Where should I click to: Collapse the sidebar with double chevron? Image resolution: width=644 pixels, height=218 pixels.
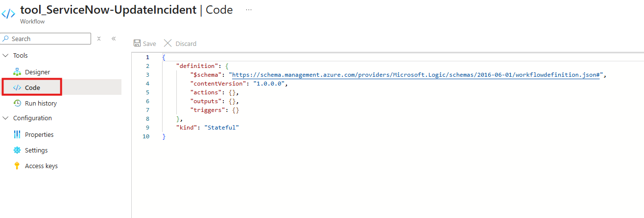[114, 39]
